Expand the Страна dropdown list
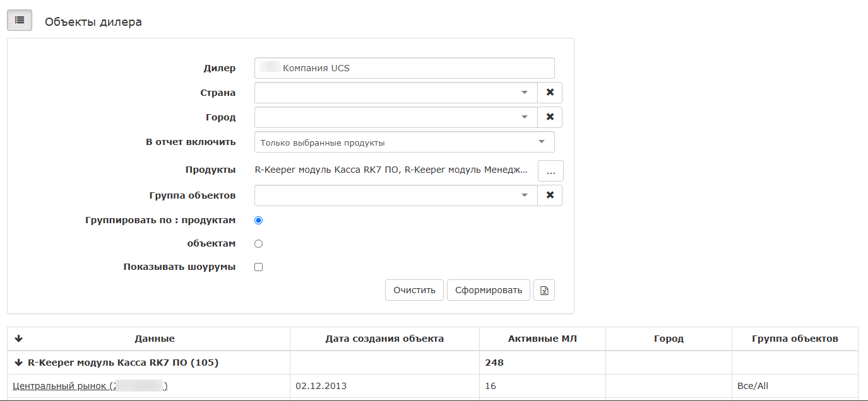 pyautogui.click(x=523, y=93)
